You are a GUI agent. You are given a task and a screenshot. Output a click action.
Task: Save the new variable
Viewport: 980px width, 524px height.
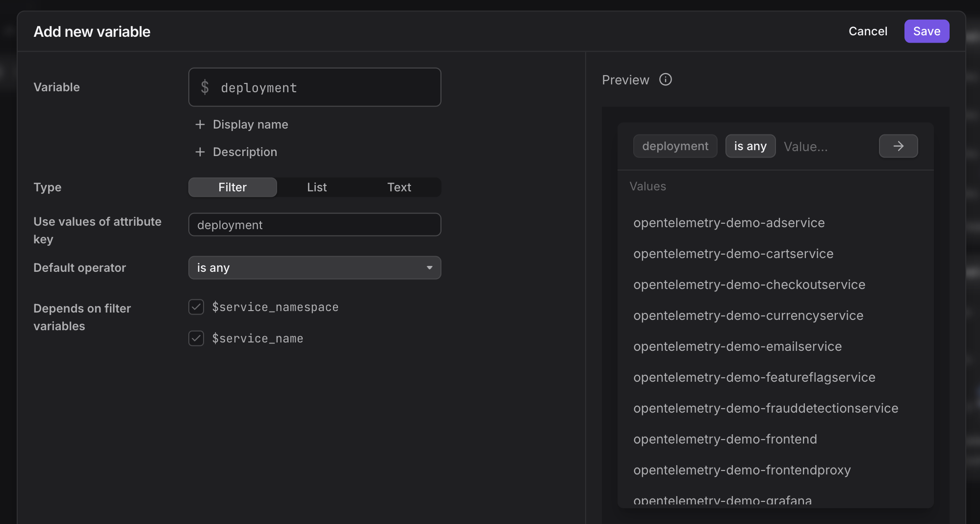point(927,31)
